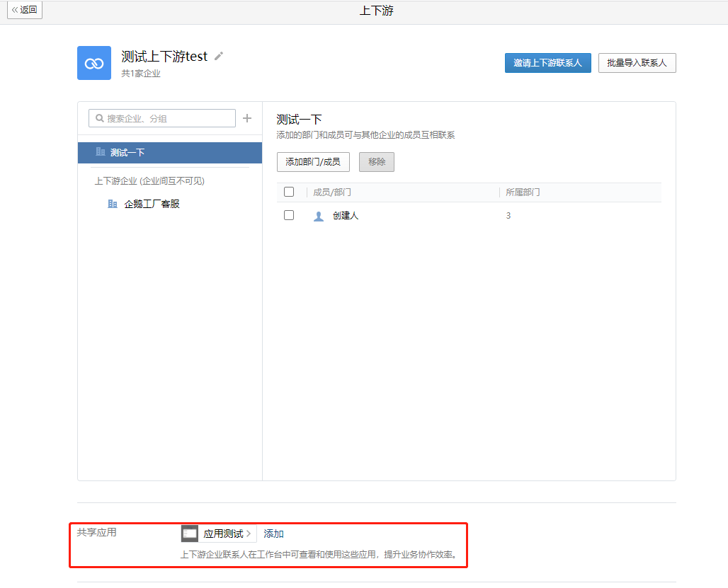Screen dimensions: 728x588
Task: Click the plus icon next to search box
Action: pyautogui.click(x=247, y=118)
